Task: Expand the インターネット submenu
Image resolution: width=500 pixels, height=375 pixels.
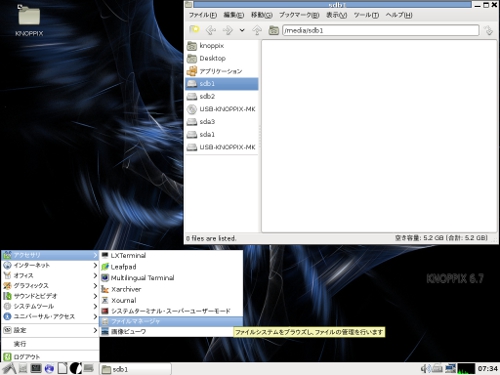Action: pyautogui.click(x=50, y=265)
